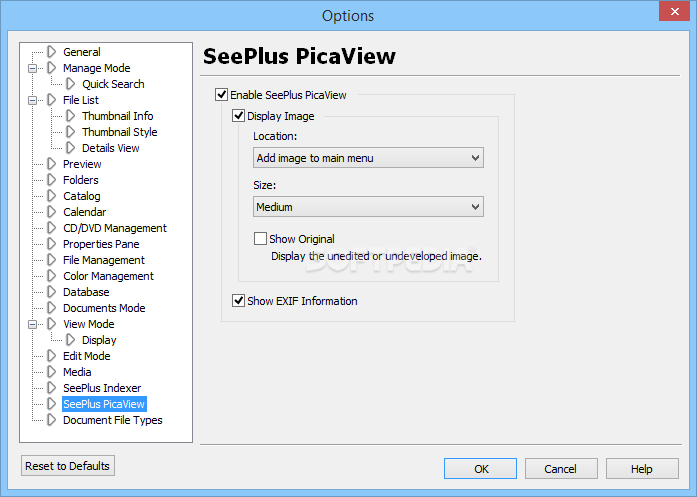Image resolution: width=697 pixels, height=497 pixels.
Task: Click the triangle icon beside Database
Action: [x=52, y=292]
